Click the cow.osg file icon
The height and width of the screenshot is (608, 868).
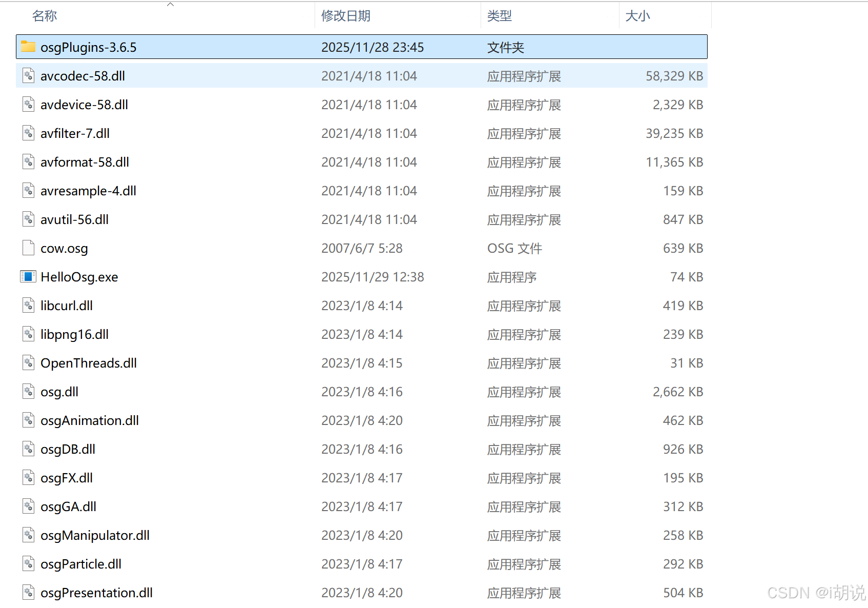tap(28, 248)
